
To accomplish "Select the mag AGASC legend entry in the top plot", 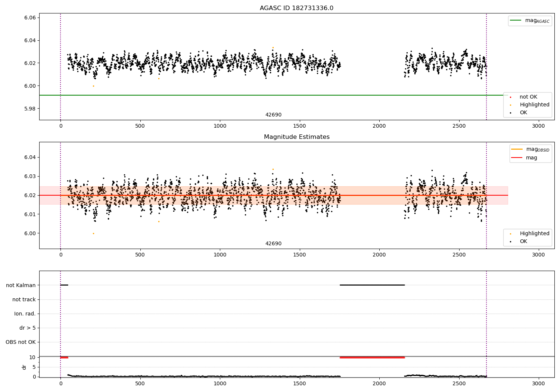I will [530, 21].
